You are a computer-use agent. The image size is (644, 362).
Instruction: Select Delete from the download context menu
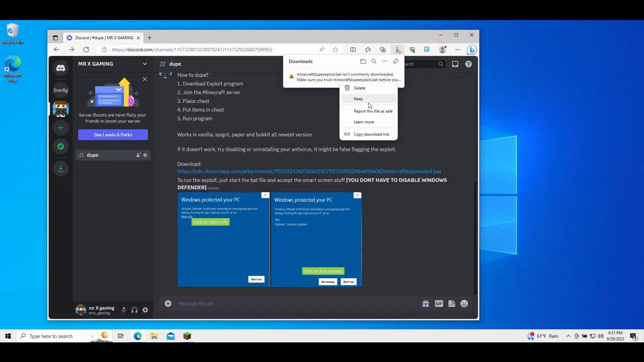[359, 88]
